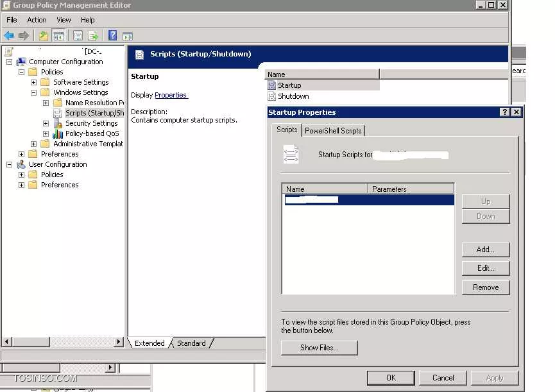Select the Scripts tab in Startup Properties
This screenshot has width=555, height=392.
pos(287,130)
